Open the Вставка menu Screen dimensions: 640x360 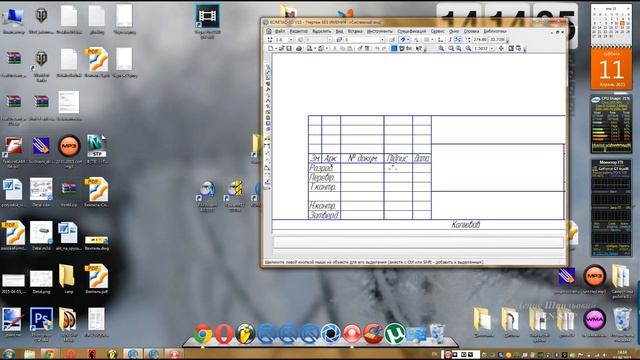[355, 31]
